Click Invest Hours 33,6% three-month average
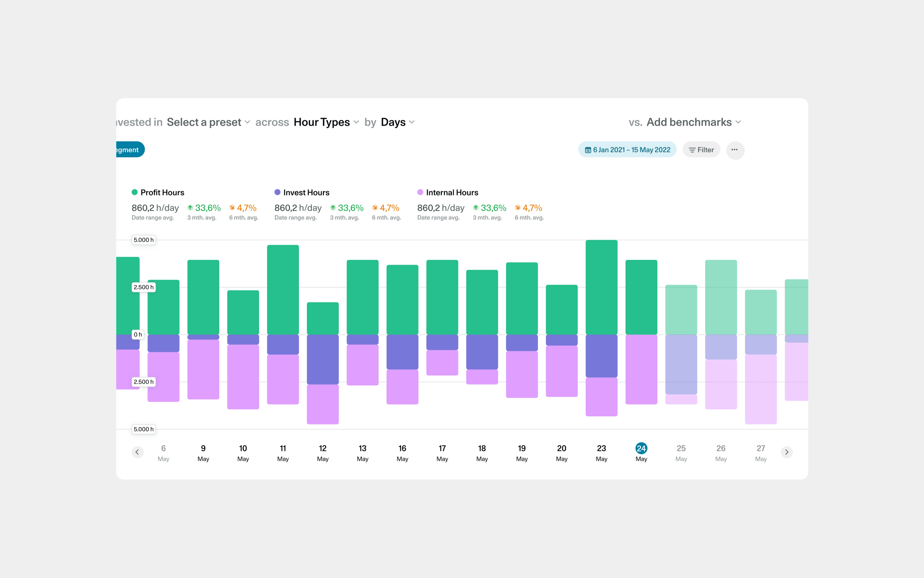924x578 pixels. tap(351, 208)
